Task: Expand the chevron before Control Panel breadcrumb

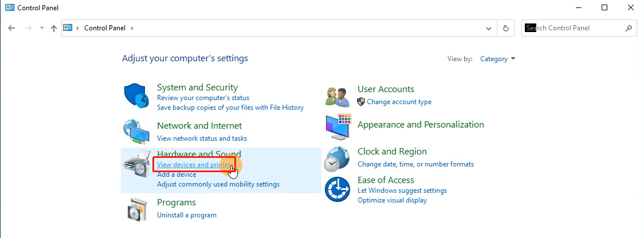Action: 77,28
